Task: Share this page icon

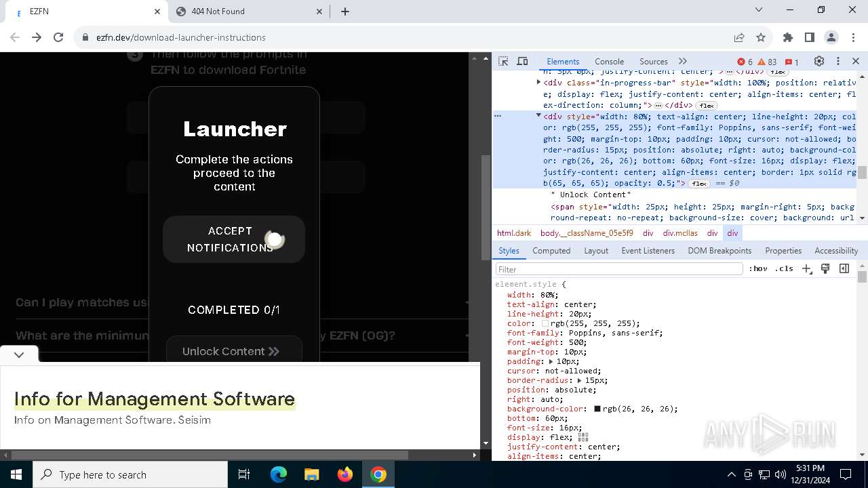Action: pos(739,37)
